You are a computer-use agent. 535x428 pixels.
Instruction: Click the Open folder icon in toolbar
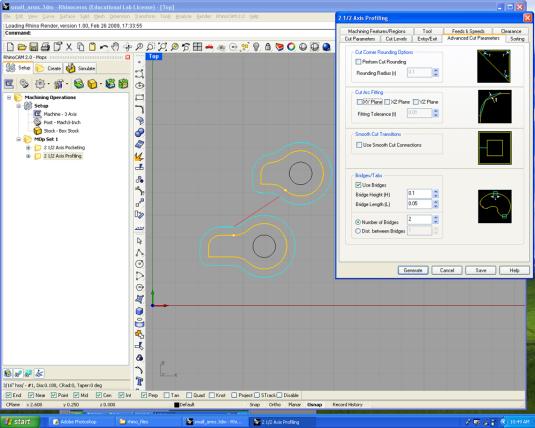(x=22, y=47)
